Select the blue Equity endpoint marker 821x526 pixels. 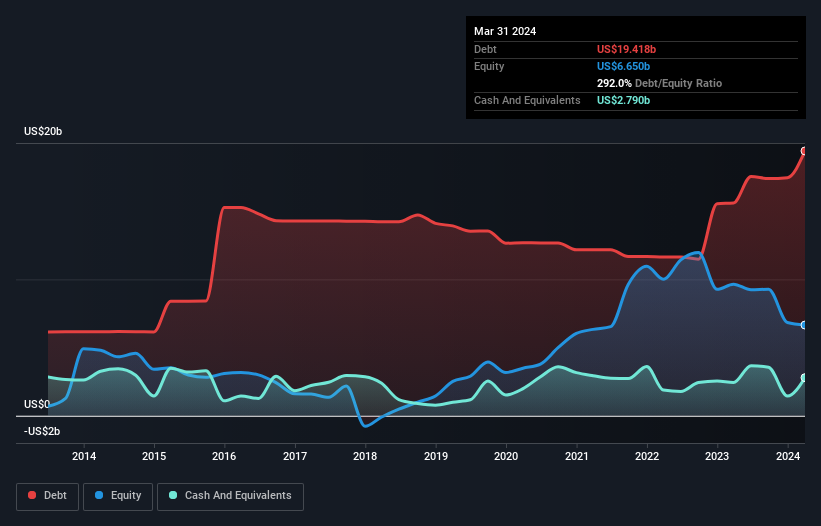pos(804,325)
